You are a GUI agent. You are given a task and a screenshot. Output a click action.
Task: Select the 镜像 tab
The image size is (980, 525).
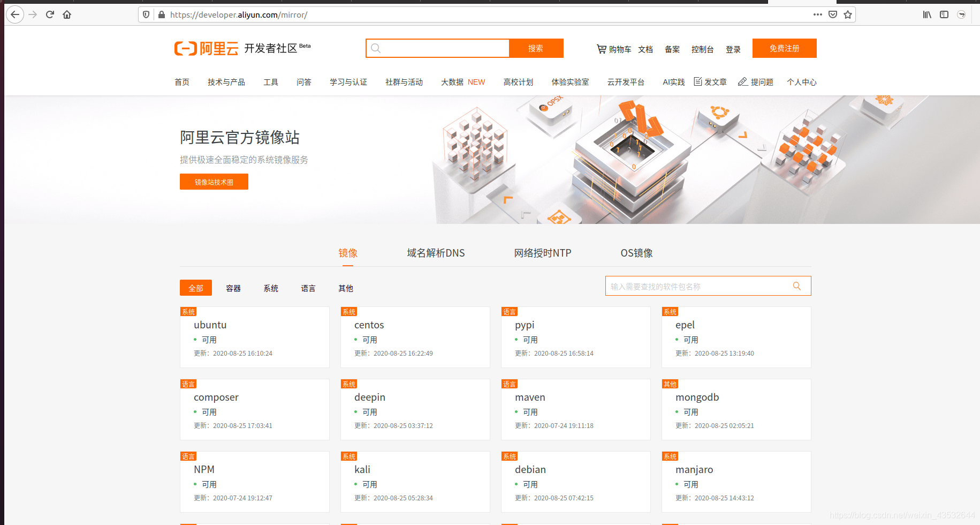[348, 253]
